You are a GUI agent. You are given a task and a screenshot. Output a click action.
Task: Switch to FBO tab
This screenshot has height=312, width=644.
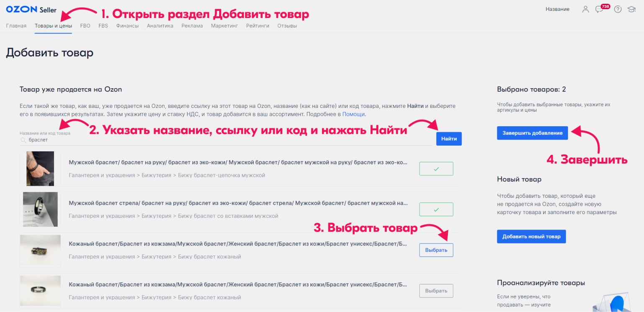85,26
